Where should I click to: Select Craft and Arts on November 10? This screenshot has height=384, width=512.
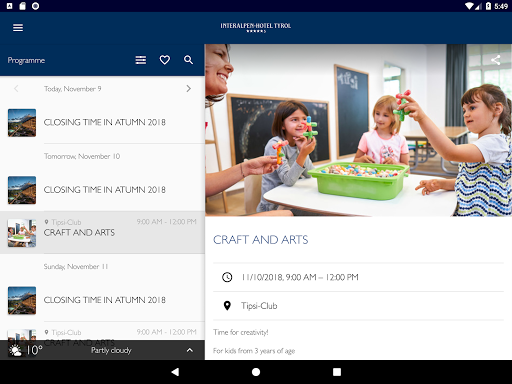pyautogui.click(x=102, y=232)
